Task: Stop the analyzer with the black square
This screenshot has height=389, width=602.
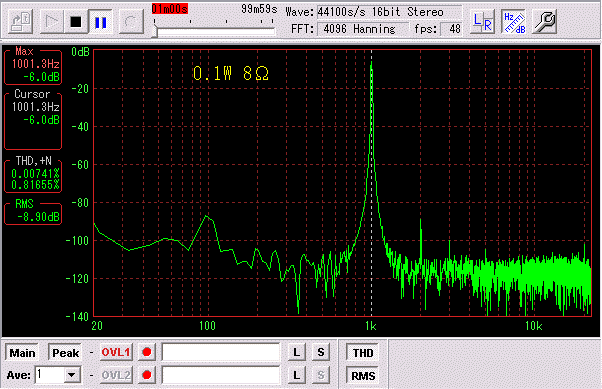Action: 76,22
